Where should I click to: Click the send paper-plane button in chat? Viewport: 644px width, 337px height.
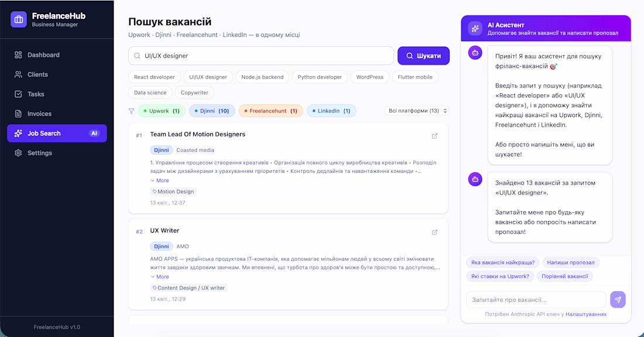[x=618, y=299]
